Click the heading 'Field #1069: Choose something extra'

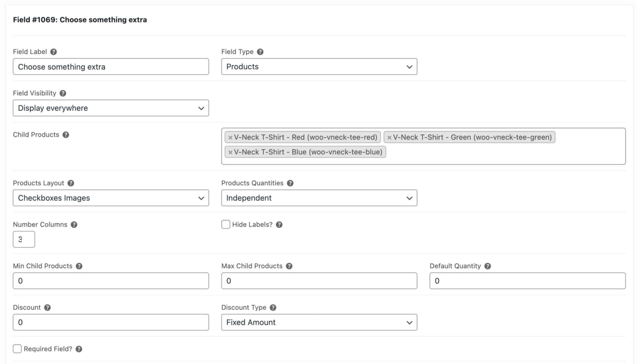[80, 20]
